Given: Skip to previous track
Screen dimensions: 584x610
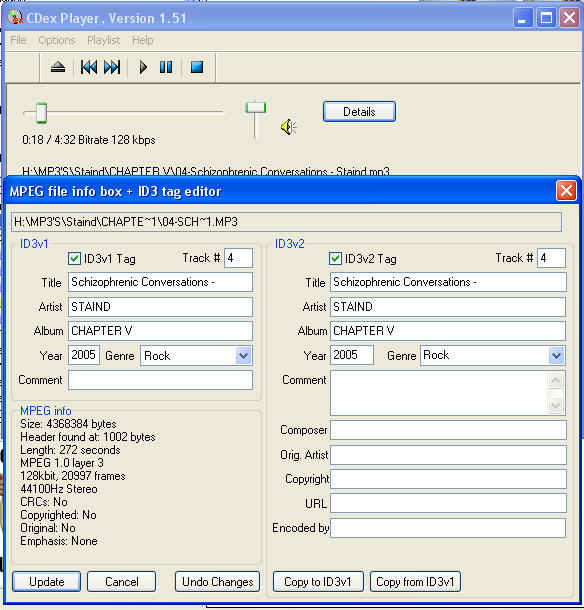Looking at the screenshot, I should (x=89, y=67).
